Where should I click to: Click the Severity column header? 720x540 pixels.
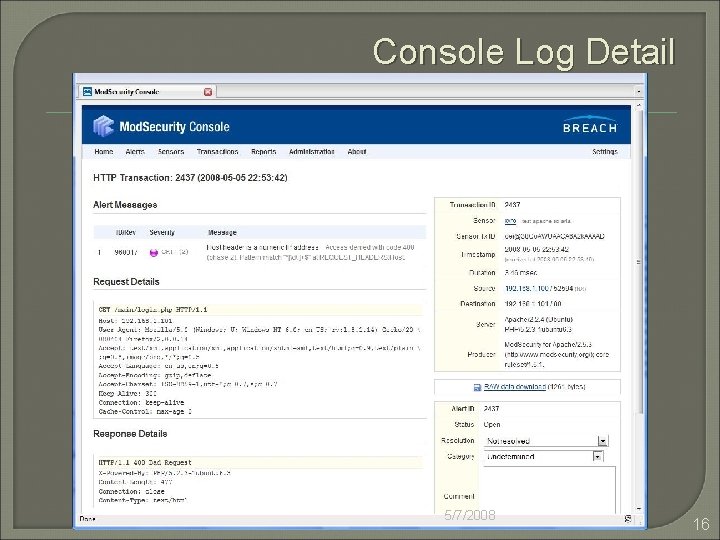[x=162, y=232]
